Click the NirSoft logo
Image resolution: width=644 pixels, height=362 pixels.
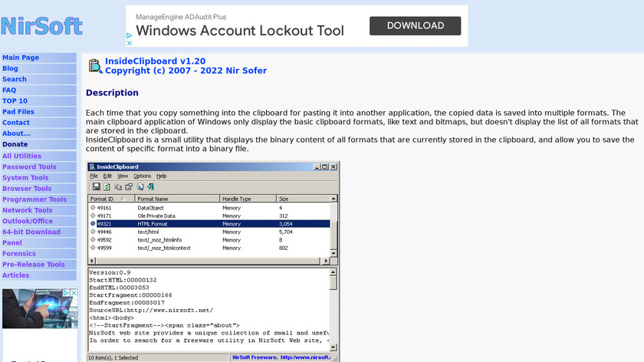coord(41,26)
